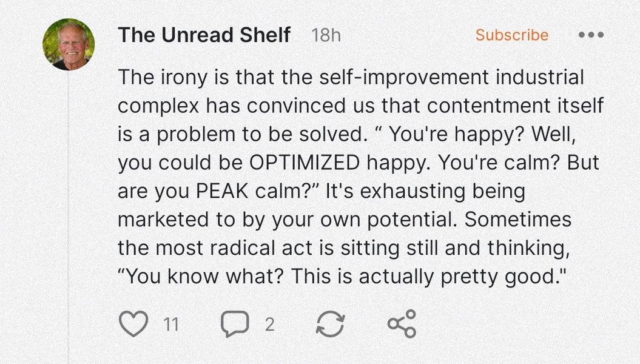This screenshot has width=640, height=364.
Task: View who liked via the 11 count
Action: pyautogui.click(x=171, y=325)
